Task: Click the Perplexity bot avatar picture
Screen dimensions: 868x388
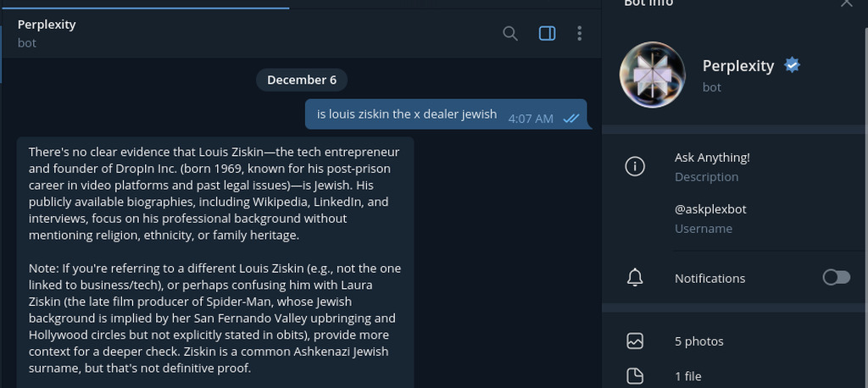Action: coord(653,75)
